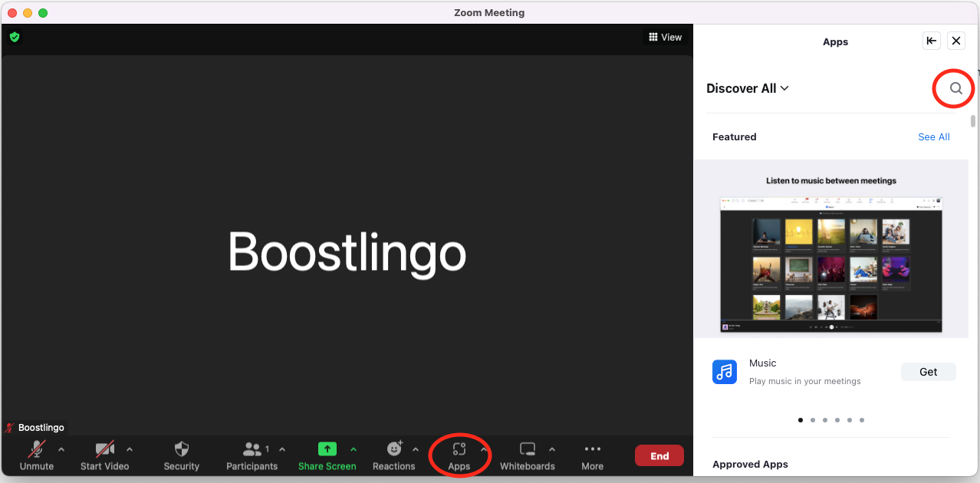Open the Discover All dropdown
Image resolution: width=980 pixels, height=483 pixels.
click(x=748, y=88)
